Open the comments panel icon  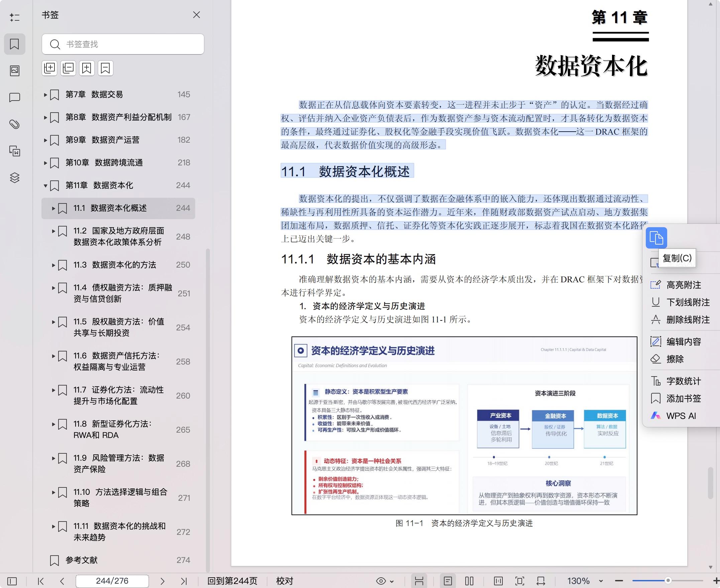15,98
